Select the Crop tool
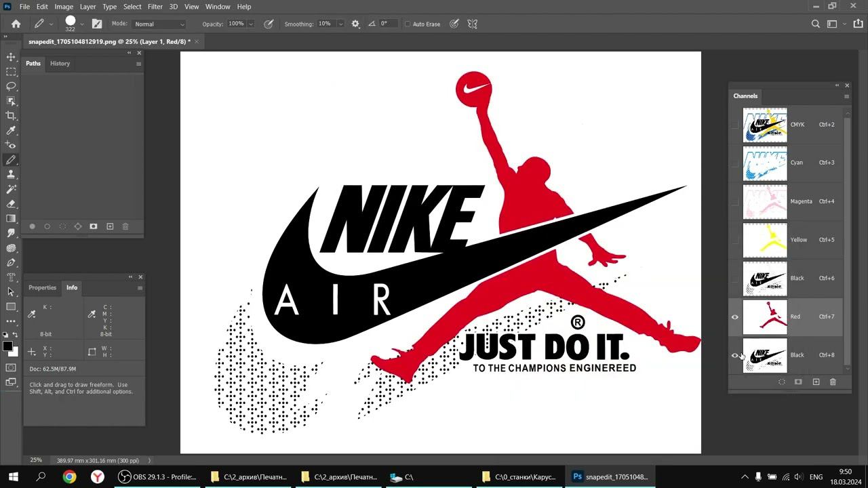 click(11, 116)
